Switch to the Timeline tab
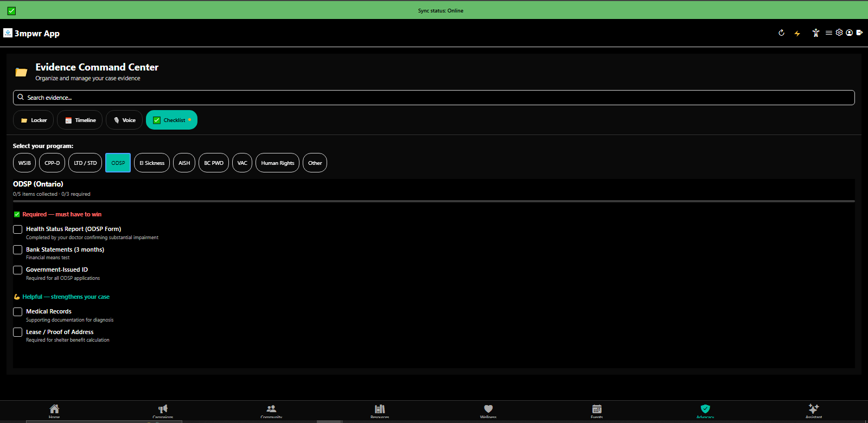The width and height of the screenshot is (868, 423). tap(80, 120)
